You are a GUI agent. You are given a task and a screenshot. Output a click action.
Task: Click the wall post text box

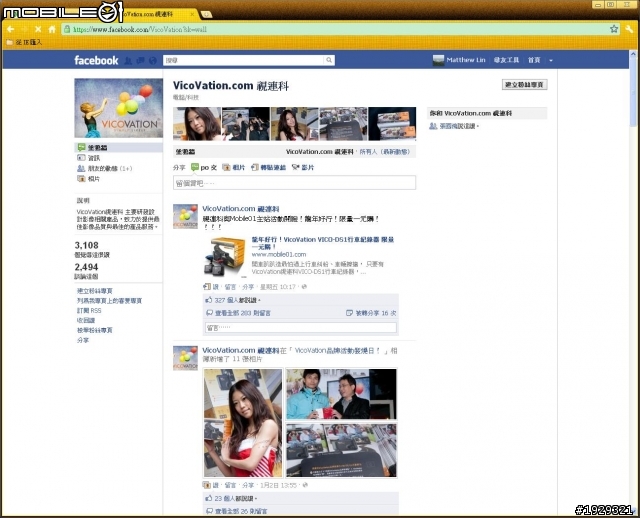[x=294, y=183]
